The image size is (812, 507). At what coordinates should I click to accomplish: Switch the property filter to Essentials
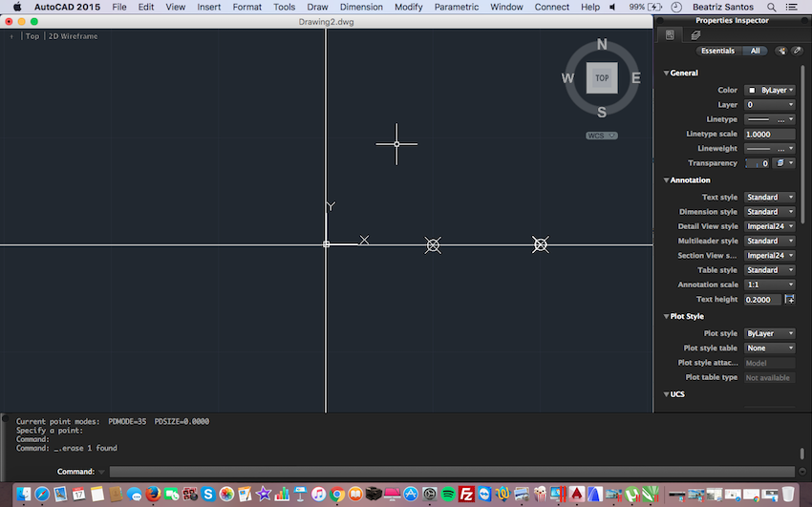pyautogui.click(x=717, y=51)
